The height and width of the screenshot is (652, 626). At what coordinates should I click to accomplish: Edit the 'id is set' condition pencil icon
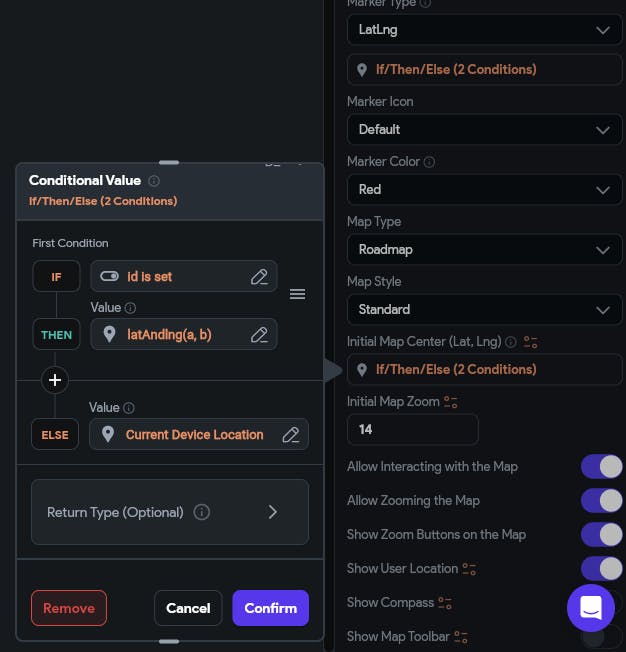259,276
